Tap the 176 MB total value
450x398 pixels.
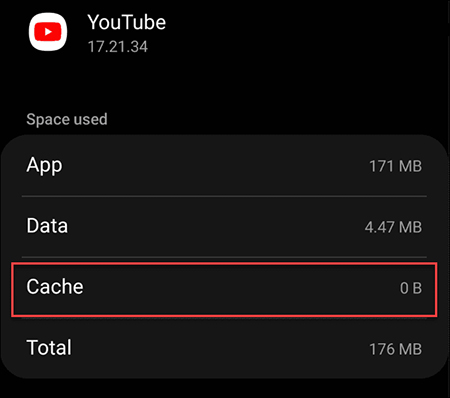pyautogui.click(x=395, y=349)
